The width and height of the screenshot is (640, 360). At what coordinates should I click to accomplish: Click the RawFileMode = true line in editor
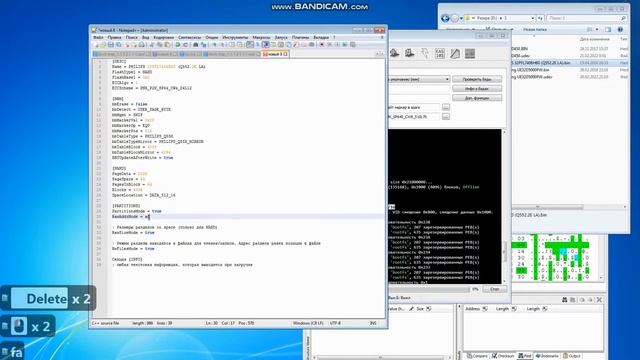(133, 233)
